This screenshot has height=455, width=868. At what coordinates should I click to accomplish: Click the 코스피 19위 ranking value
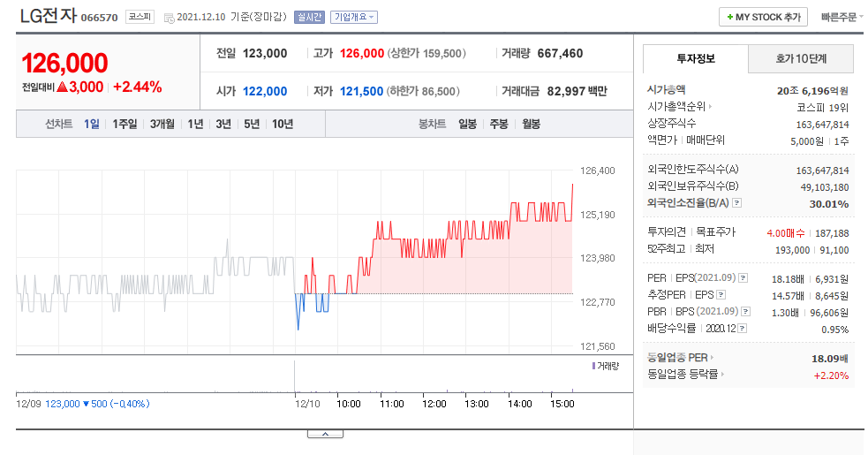point(822,108)
